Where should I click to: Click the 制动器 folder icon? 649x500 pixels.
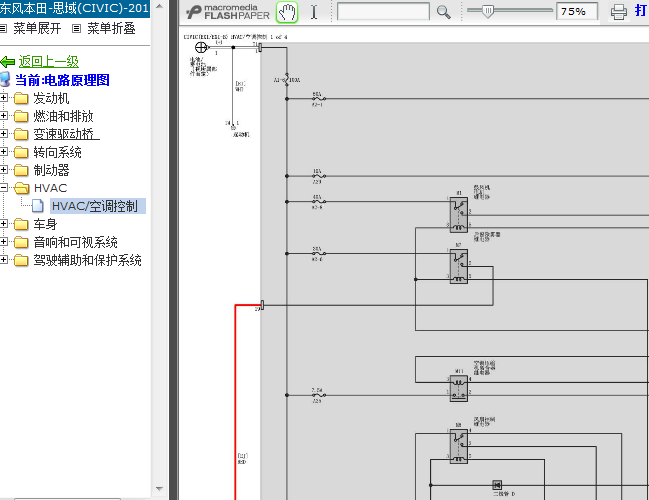[21, 170]
